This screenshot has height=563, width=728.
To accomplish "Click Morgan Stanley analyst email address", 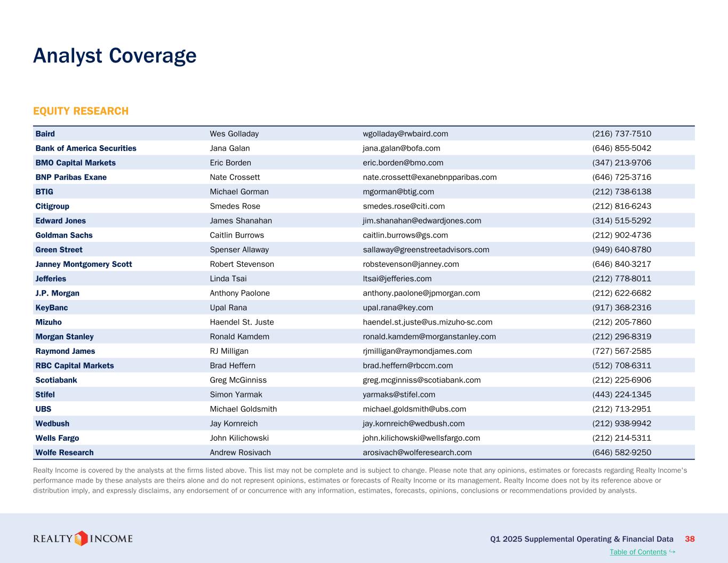I will pos(429,337).
